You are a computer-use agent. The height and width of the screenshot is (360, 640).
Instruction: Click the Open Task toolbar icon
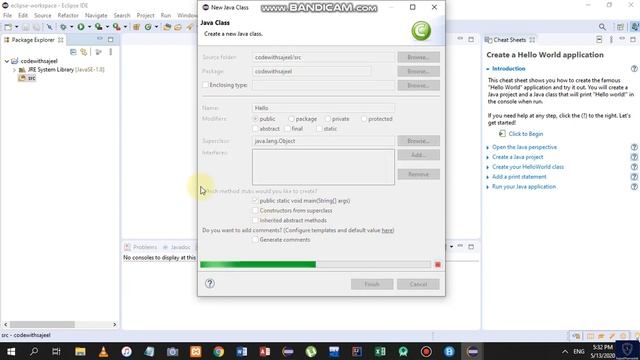point(178,27)
